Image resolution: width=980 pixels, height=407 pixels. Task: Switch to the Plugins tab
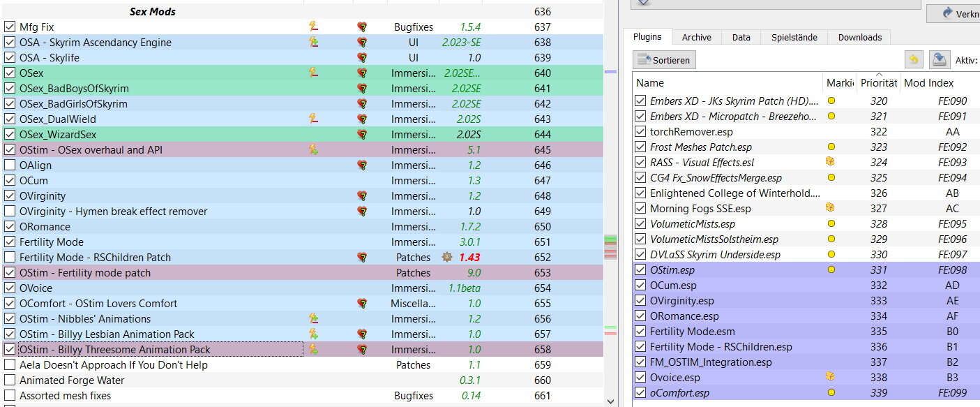coord(647,37)
